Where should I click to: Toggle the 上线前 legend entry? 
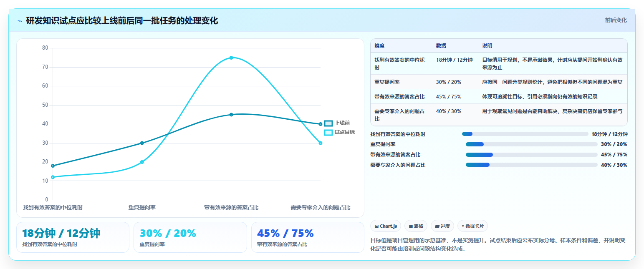(x=337, y=123)
